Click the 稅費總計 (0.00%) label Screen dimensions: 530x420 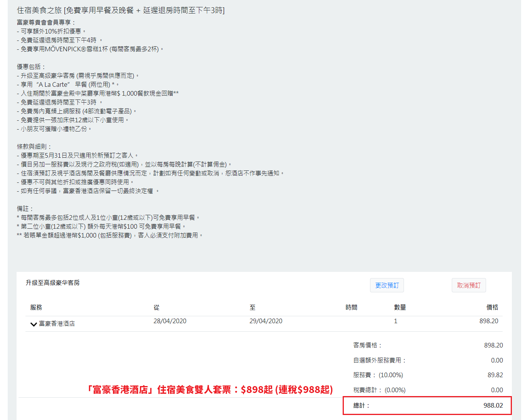coord(379,390)
